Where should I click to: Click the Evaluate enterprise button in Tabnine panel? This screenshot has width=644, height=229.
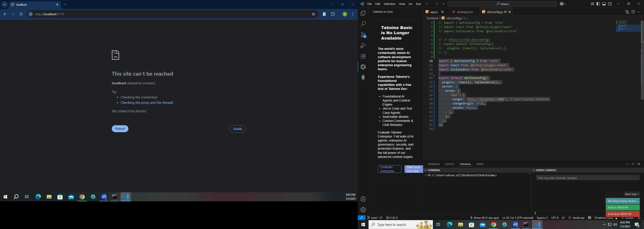390,169
